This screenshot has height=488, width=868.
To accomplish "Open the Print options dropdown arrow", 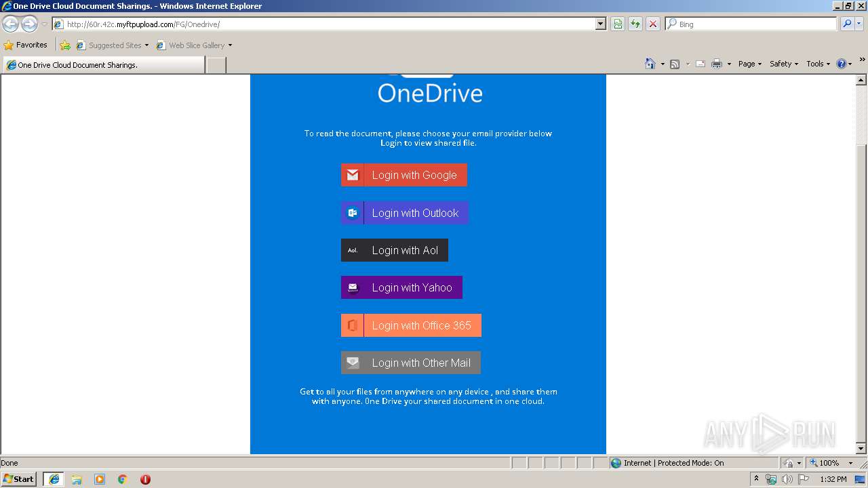I will click(x=729, y=64).
